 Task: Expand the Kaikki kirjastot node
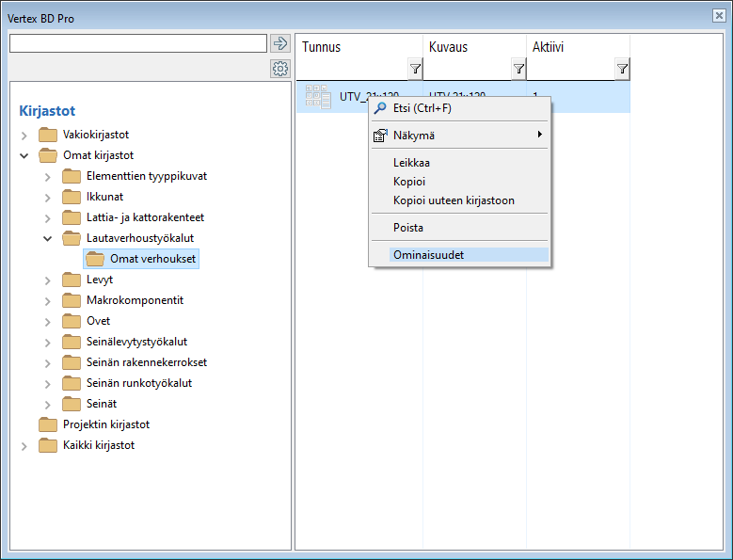point(24,445)
